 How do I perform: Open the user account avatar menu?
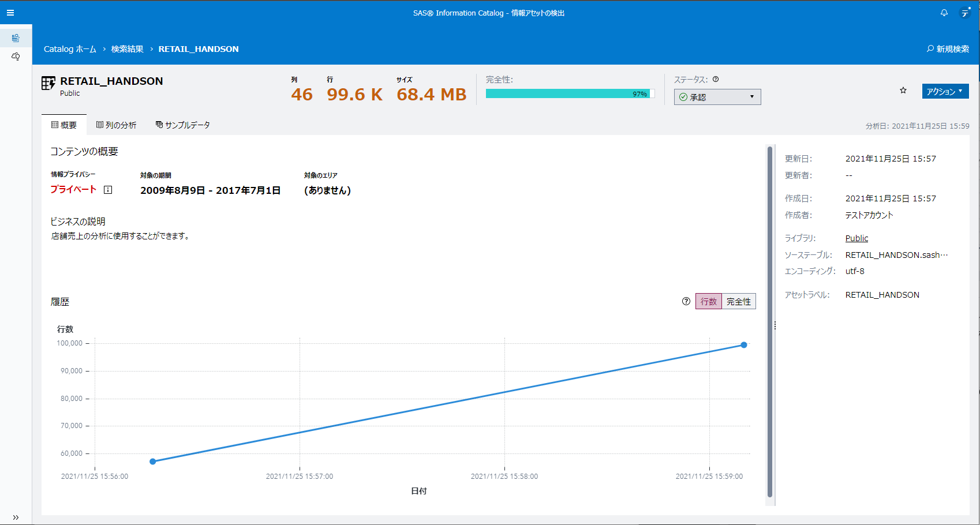click(x=965, y=13)
